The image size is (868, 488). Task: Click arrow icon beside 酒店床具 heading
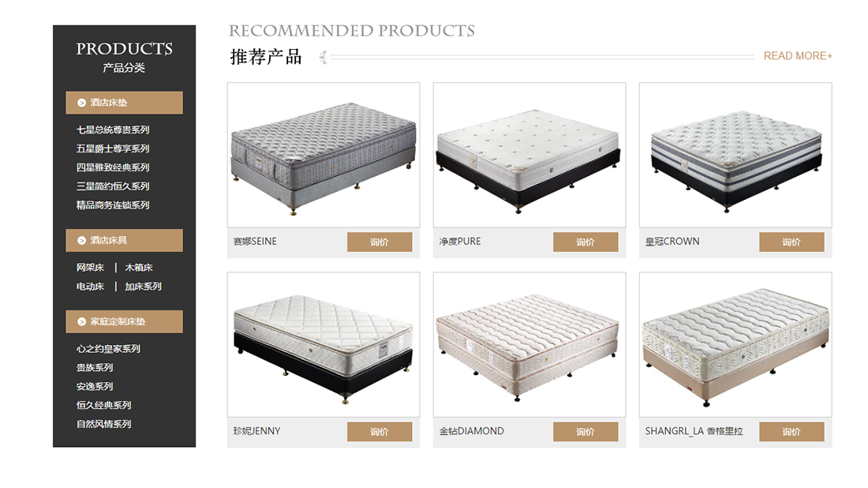point(81,240)
